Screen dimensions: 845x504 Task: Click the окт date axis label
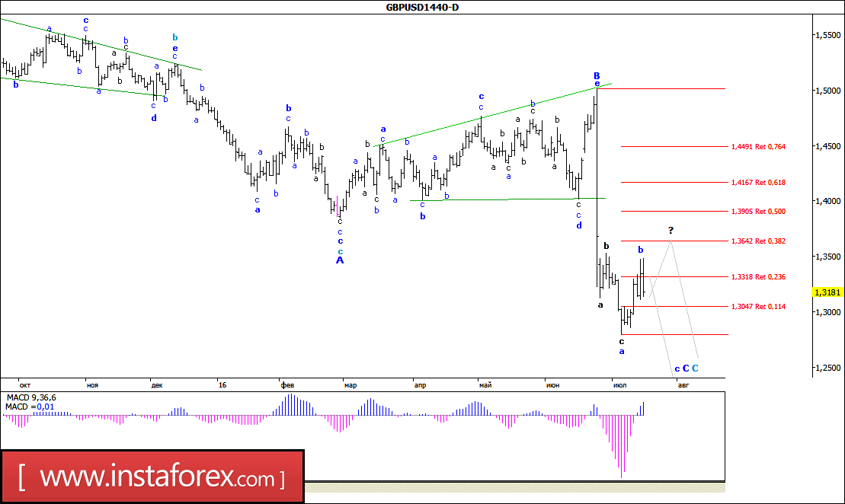pyautogui.click(x=25, y=385)
